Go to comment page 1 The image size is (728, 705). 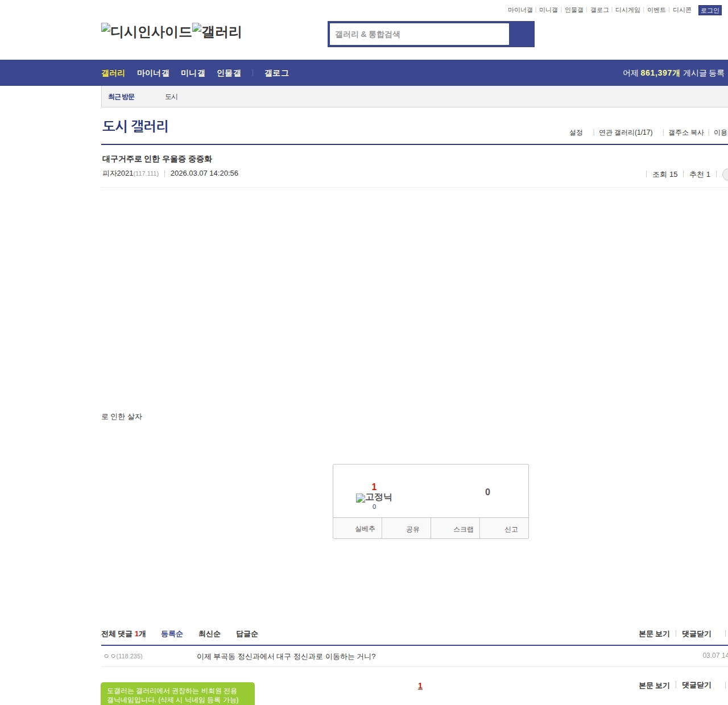click(x=420, y=686)
